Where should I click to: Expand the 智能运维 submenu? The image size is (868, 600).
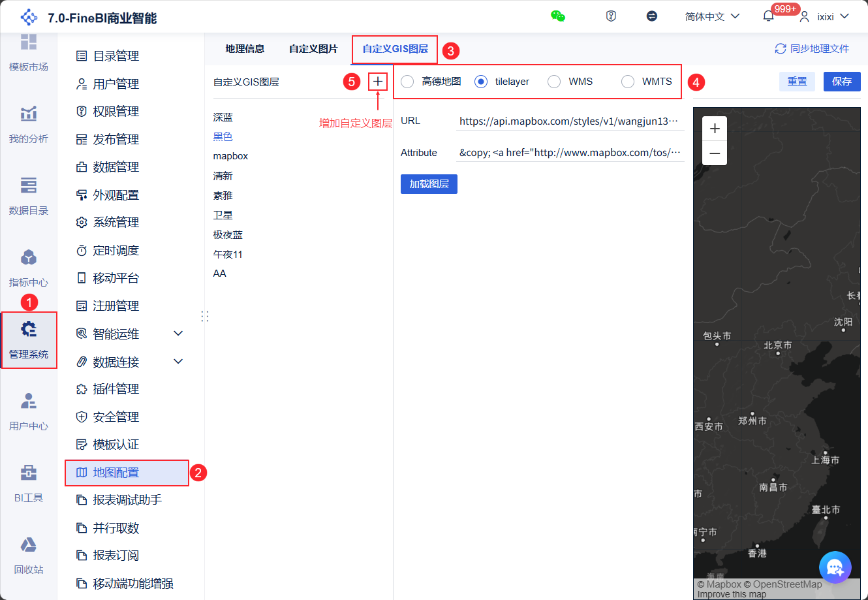(178, 334)
